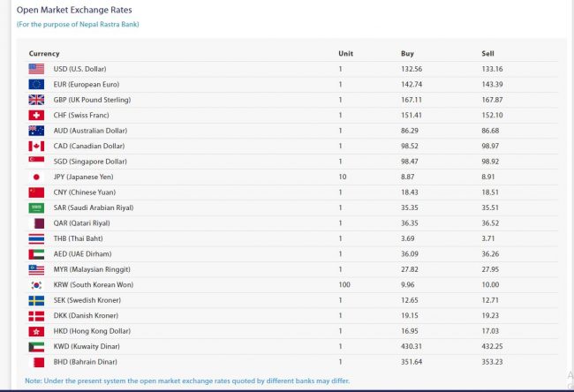Click the Saudi Arabian flag icon

click(x=36, y=207)
